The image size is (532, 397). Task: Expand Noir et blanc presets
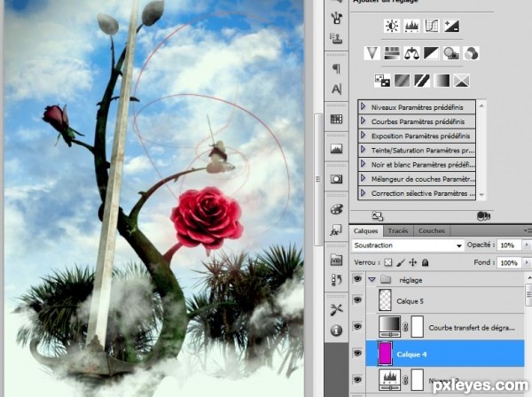(363, 164)
